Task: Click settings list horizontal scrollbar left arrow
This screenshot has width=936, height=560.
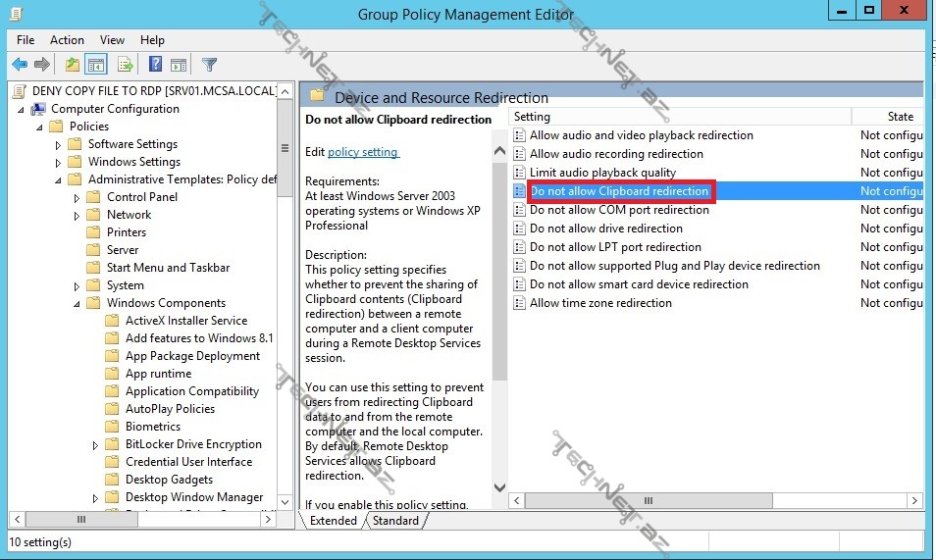Action: [x=517, y=501]
